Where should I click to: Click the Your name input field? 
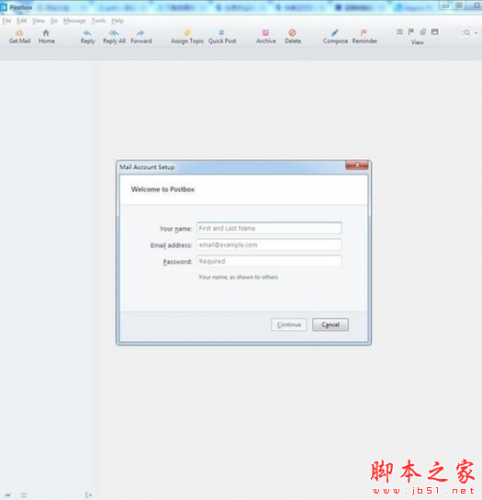tap(269, 228)
